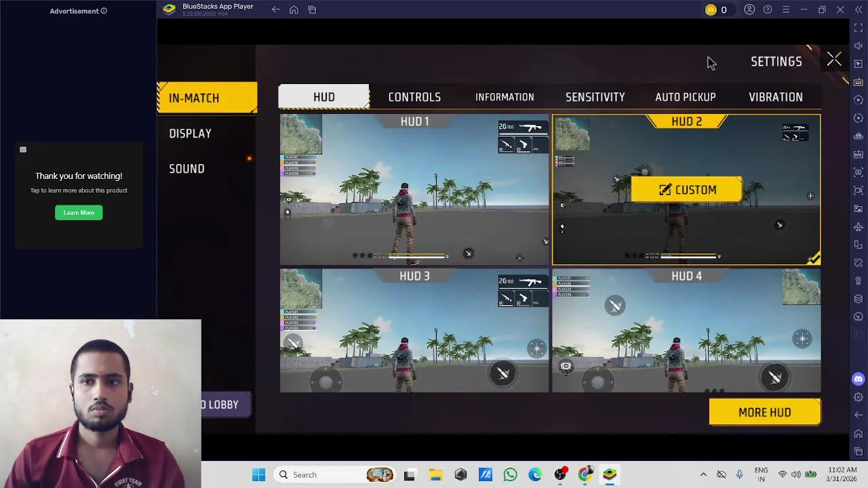
Task: Open game controls keyboard icon in sidebar
Action: point(859,81)
